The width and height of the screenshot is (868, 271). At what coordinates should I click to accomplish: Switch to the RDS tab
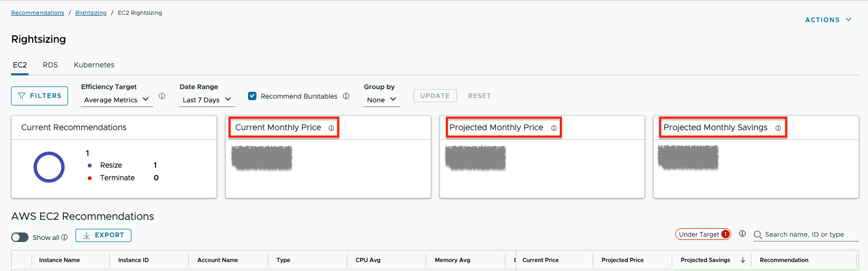50,65
